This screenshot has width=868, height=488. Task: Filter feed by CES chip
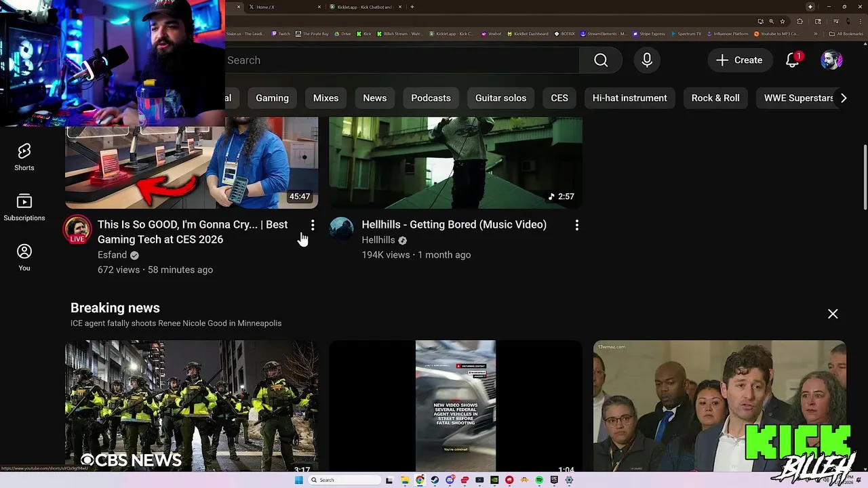pos(559,98)
